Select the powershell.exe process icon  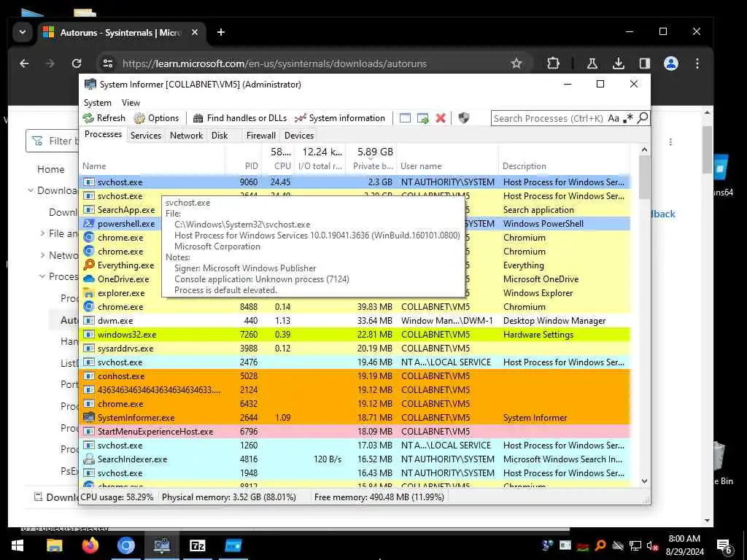point(88,223)
